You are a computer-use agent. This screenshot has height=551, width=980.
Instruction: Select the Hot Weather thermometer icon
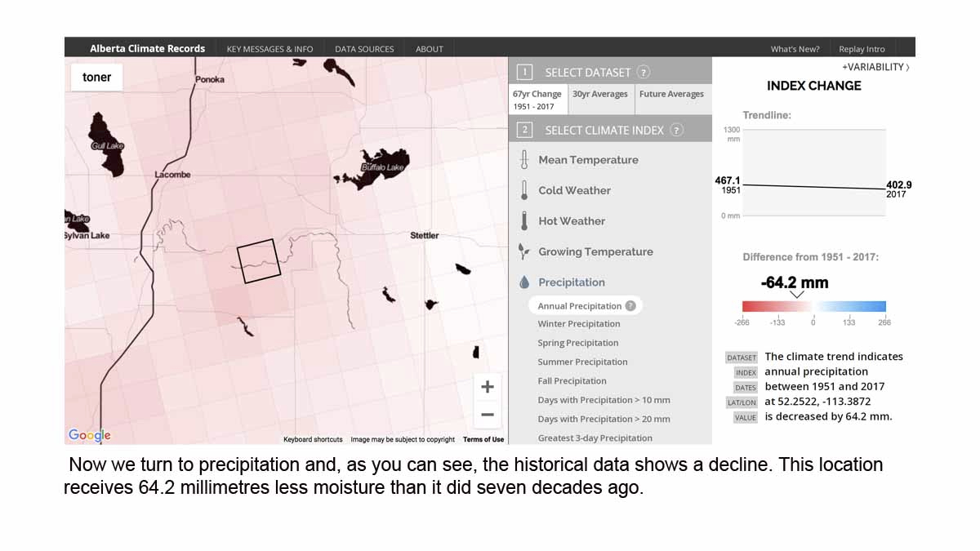tap(523, 220)
